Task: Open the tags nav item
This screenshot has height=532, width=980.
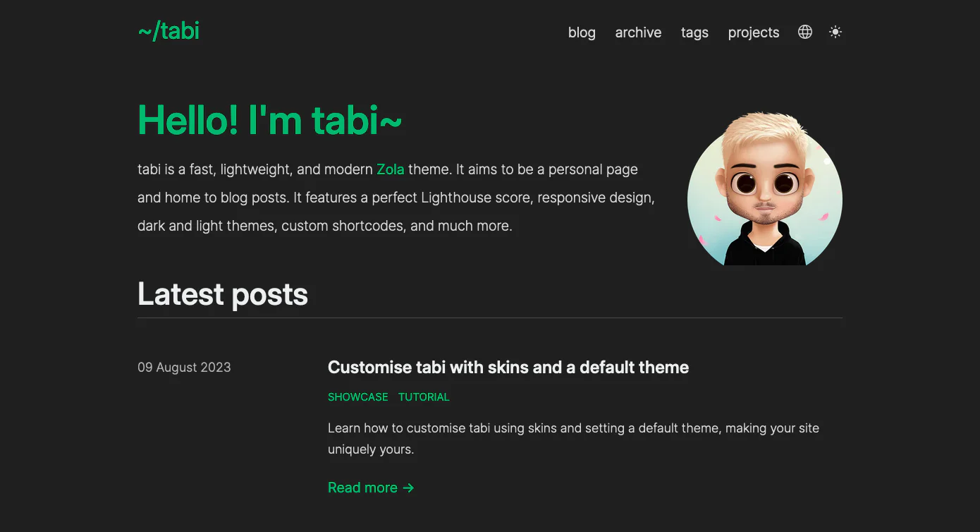Action: click(x=694, y=32)
